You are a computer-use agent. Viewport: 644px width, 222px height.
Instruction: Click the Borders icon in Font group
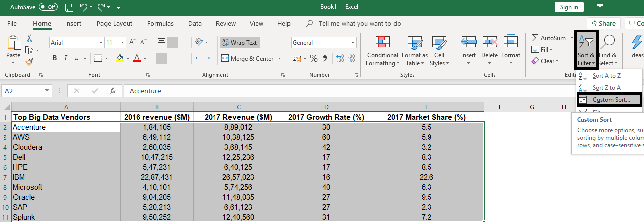[x=98, y=58]
